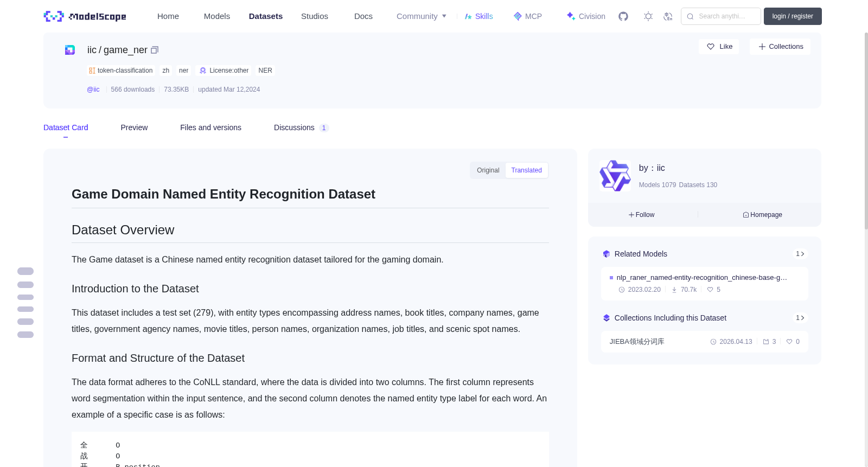Click the magnifier icon in the search box
This screenshot has width=868, height=467.
[690, 16]
